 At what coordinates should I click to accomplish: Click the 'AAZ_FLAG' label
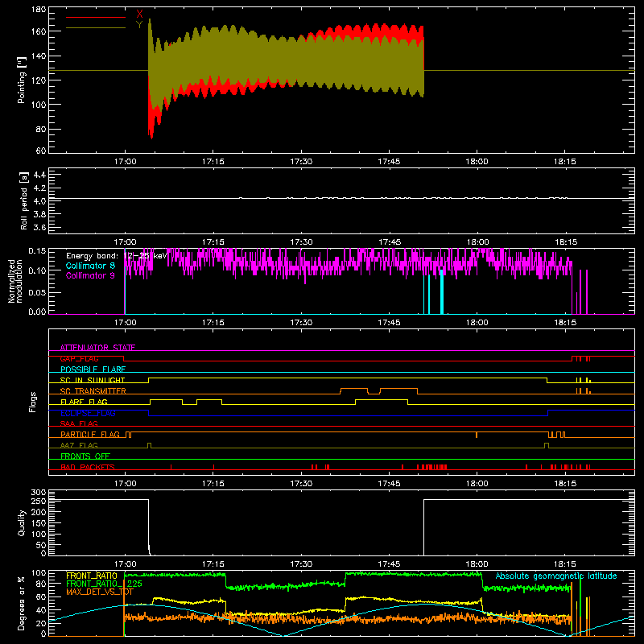79,445
